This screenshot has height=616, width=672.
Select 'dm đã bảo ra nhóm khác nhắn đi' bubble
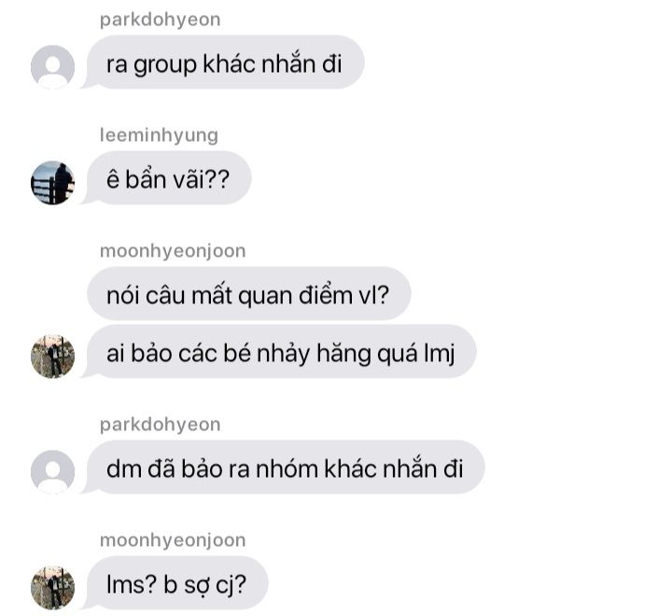point(286,468)
